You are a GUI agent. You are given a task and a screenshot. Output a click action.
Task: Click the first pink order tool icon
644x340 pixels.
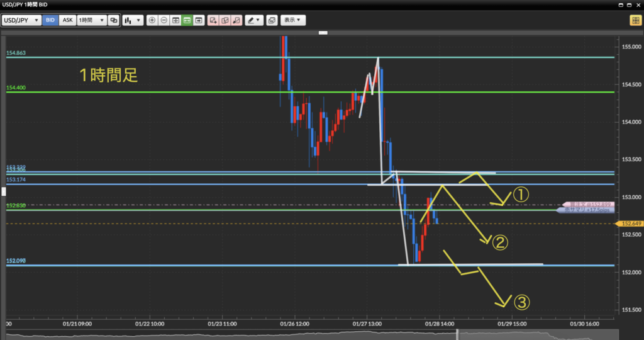click(x=213, y=20)
